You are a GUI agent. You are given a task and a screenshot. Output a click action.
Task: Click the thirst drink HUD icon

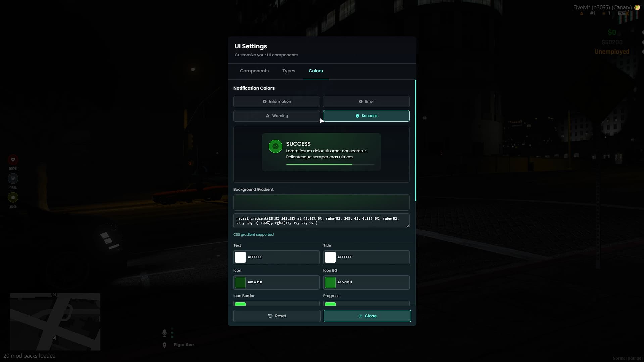tap(13, 178)
